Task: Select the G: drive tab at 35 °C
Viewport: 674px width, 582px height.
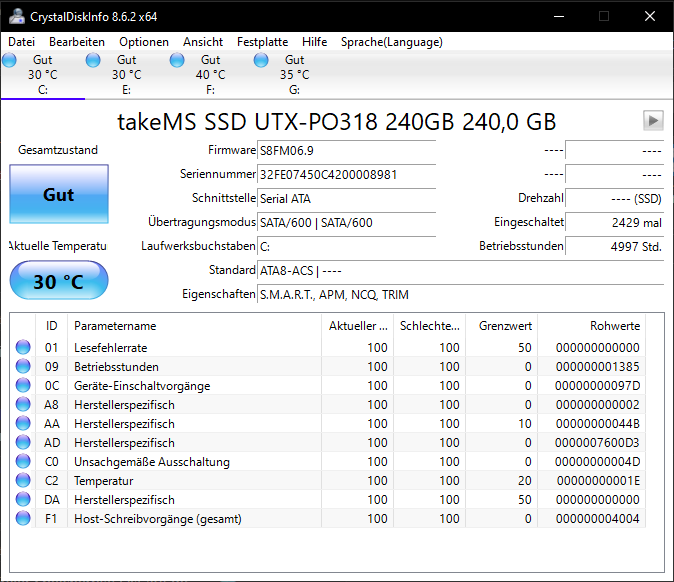Action: click(294, 75)
